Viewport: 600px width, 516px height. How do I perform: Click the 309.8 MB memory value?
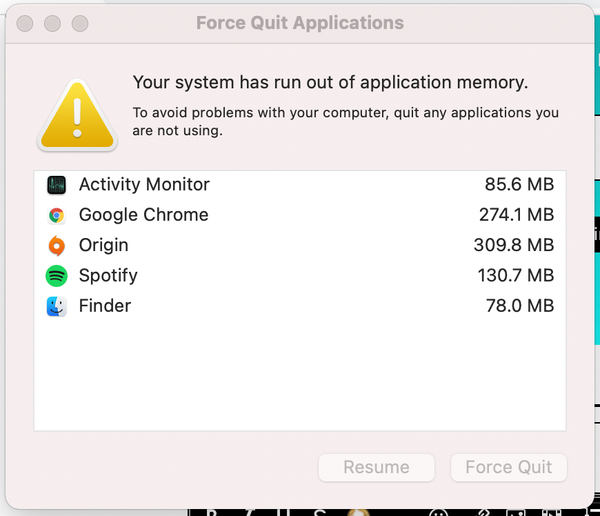coord(514,245)
